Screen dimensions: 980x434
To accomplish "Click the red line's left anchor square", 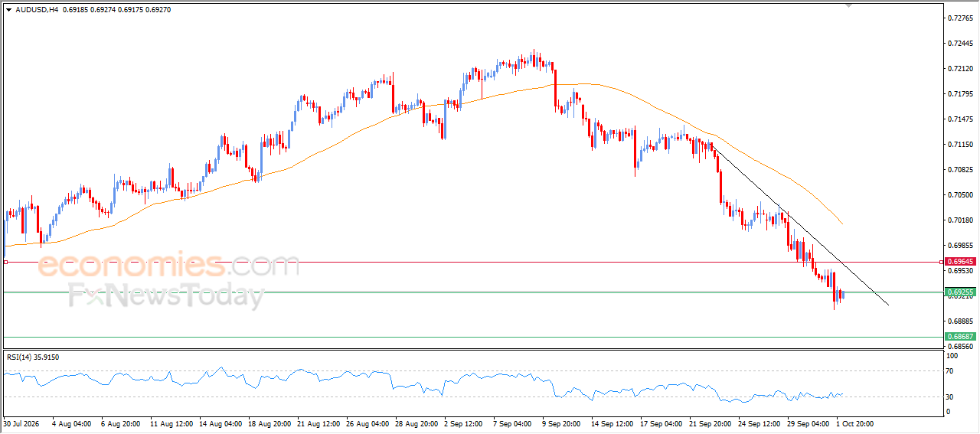I will [x=6, y=262].
